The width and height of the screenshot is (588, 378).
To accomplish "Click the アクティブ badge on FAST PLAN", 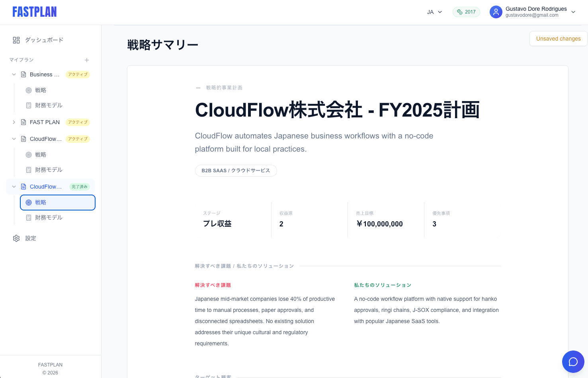I will [x=78, y=122].
